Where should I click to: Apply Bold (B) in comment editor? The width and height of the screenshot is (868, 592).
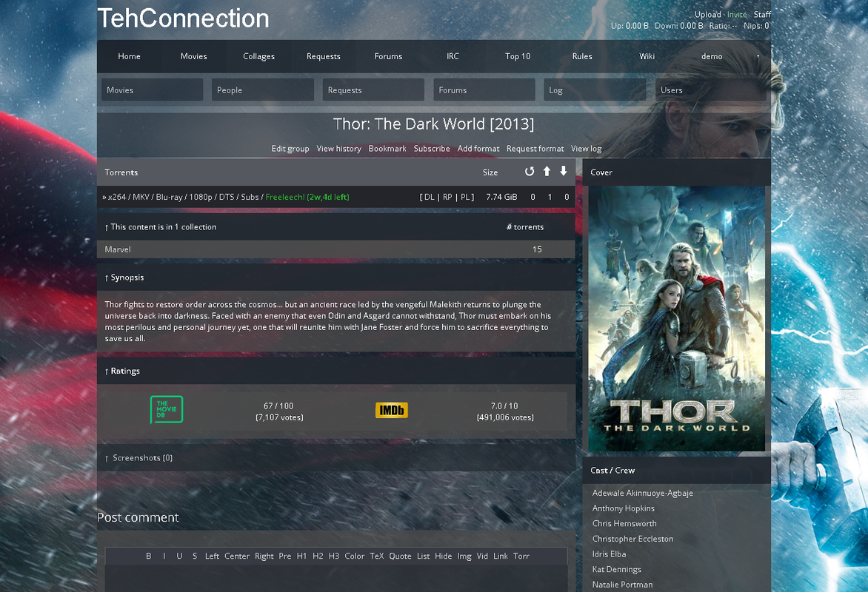[148, 556]
